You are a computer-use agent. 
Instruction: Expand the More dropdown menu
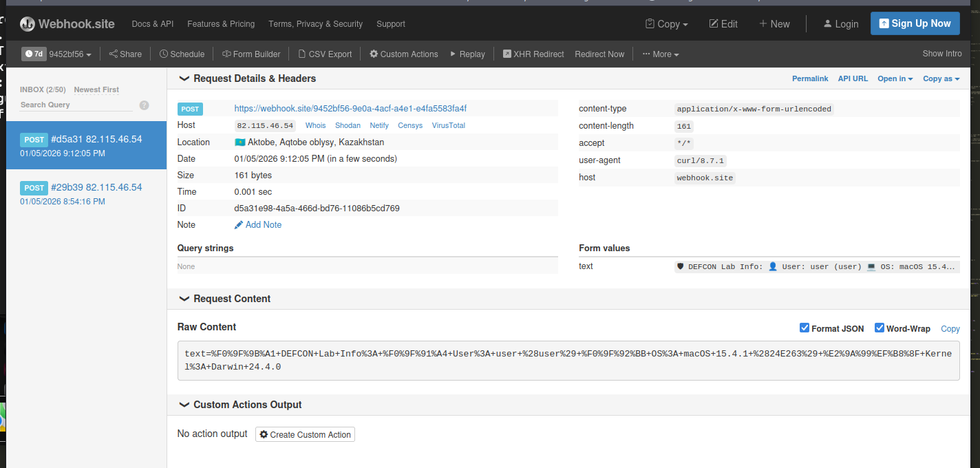[x=661, y=54]
